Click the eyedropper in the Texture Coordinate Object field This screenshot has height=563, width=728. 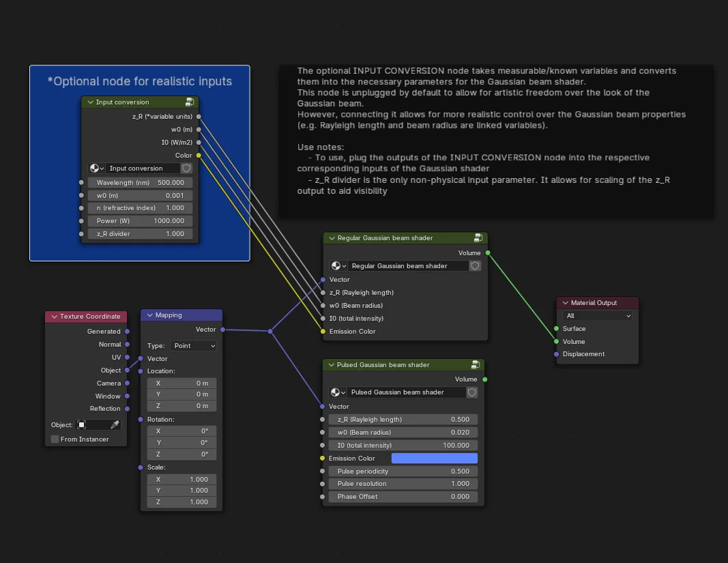point(115,424)
